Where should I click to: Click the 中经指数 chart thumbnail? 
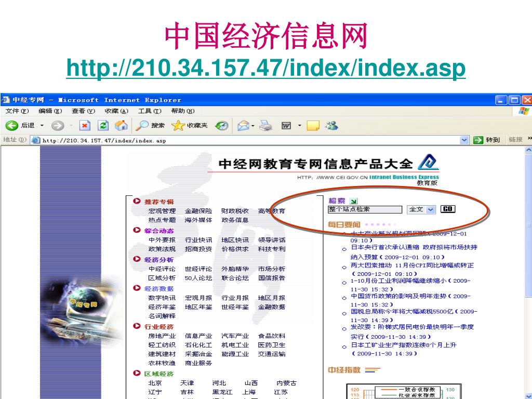coord(404,392)
